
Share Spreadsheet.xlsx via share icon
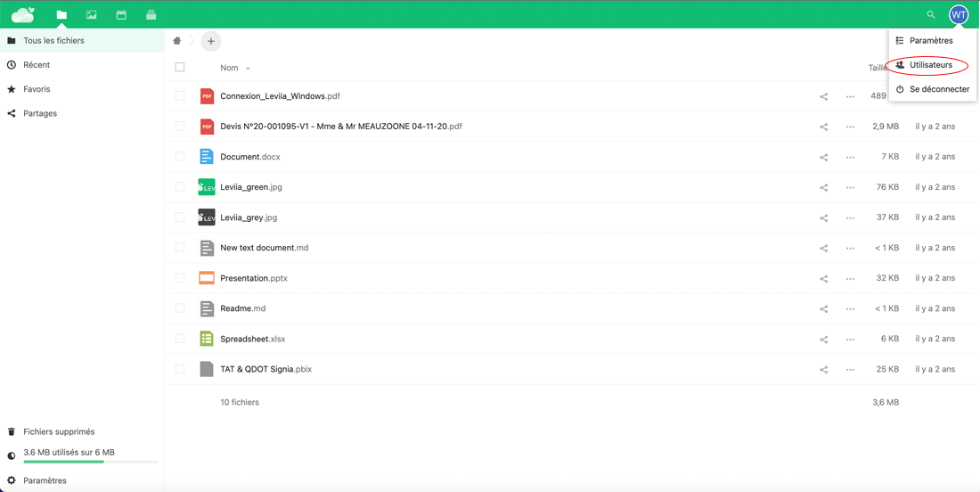coord(824,339)
